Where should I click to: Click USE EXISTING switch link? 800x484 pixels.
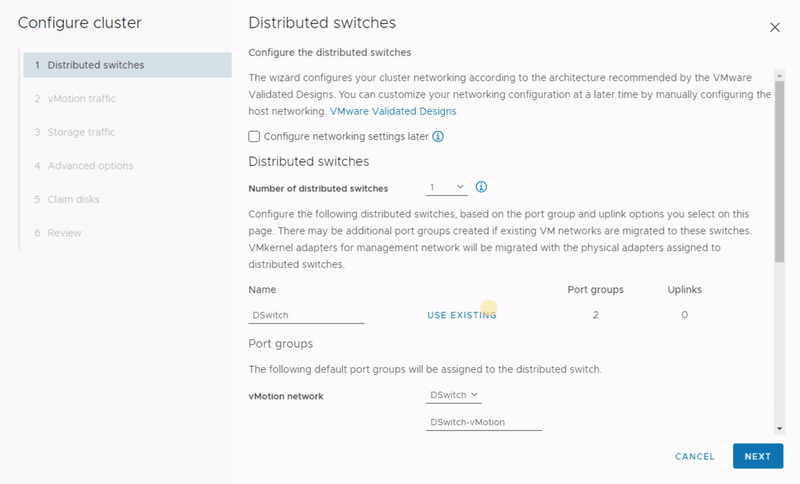point(461,315)
